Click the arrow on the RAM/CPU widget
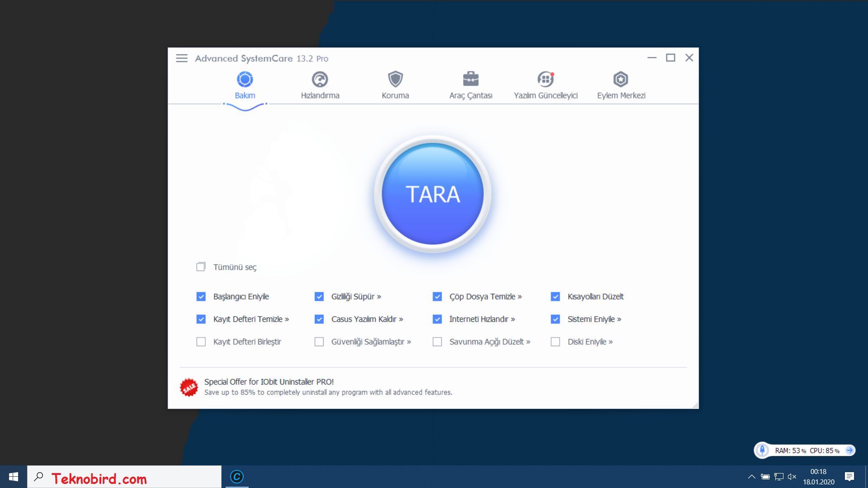Image resolution: width=868 pixels, height=488 pixels. (x=849, y=450)
